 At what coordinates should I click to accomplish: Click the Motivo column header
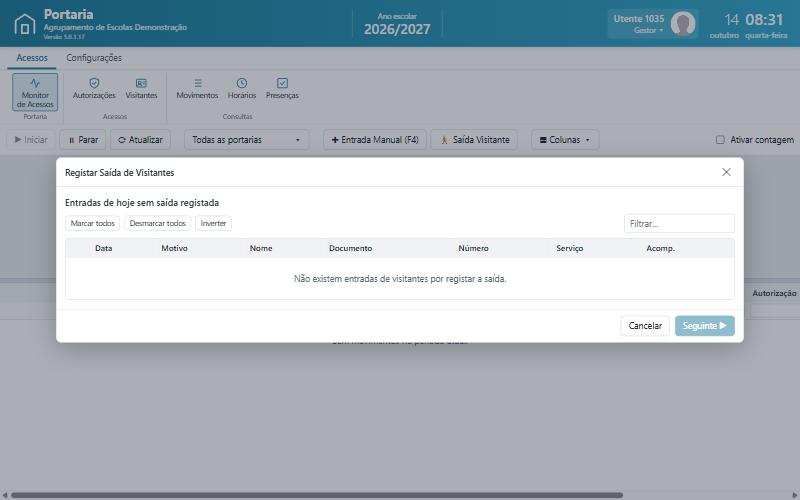tap(174, 248)
